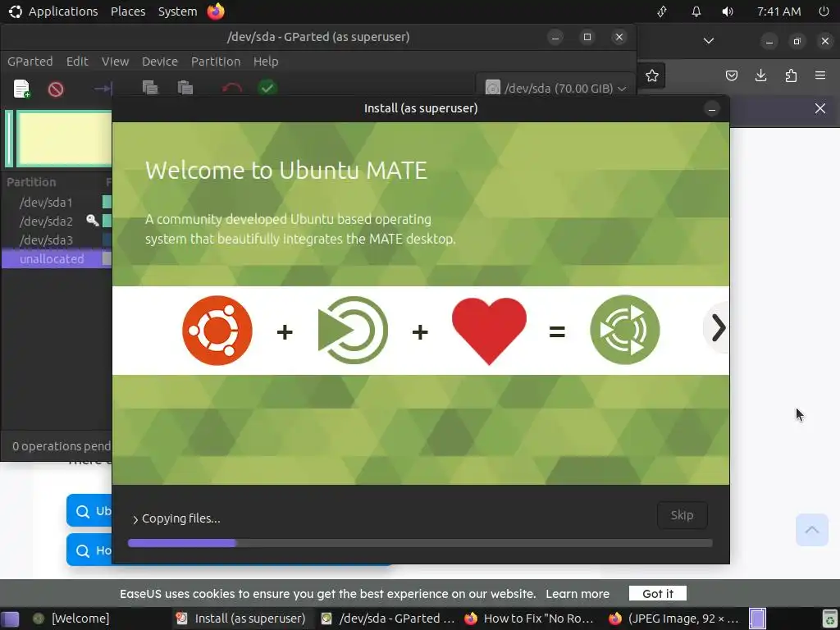Click the key icon beside /dev/sda2
The height and width of the screenshot is (630, 840).
(x=92, y=220)
